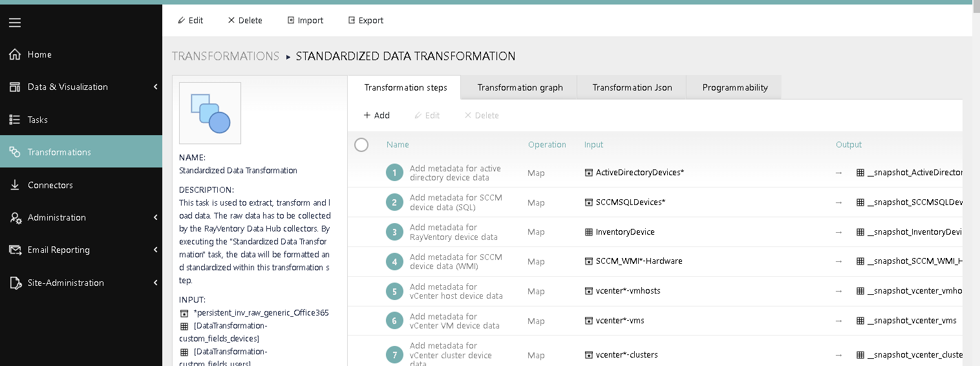Click the greyed Delete in steps toolbar
The image size is (980, 366).
pyautogui.click(x=482, y=115)
